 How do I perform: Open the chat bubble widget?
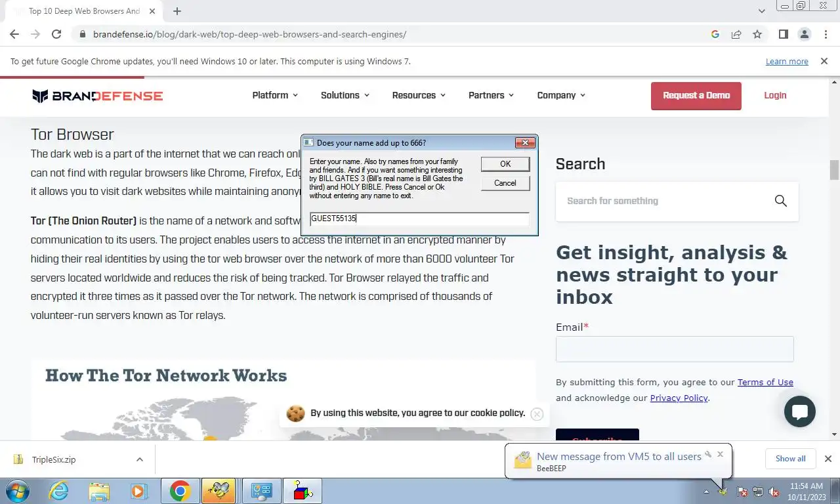point(800,411)
